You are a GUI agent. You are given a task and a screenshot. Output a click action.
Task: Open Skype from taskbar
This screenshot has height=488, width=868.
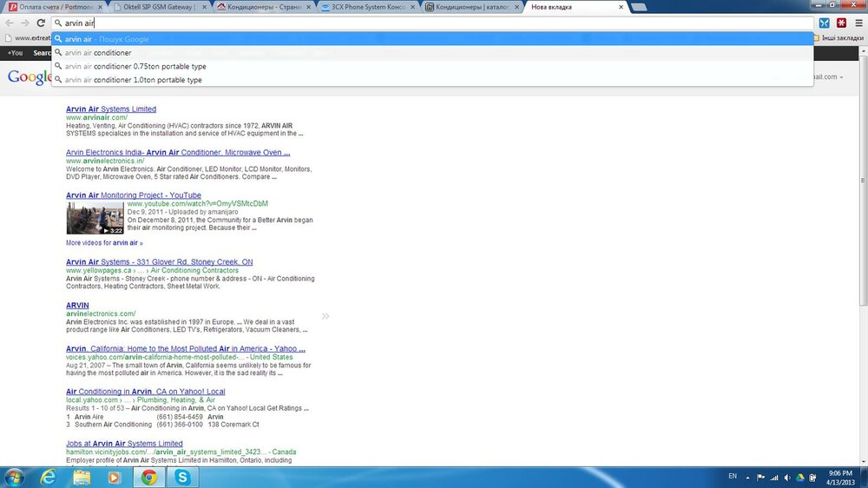182,478
